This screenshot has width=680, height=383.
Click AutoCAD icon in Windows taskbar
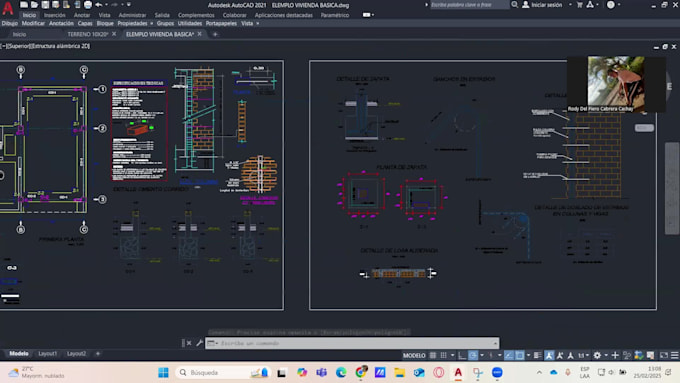click(x=458, y=373)
